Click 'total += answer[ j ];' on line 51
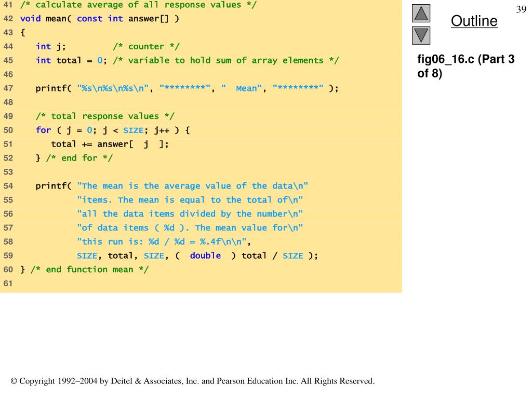 110,144
